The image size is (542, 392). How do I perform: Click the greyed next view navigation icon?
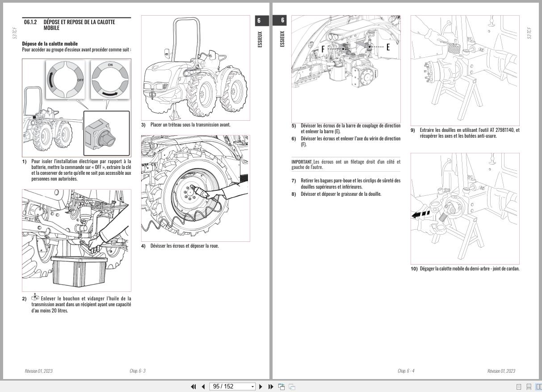click(x=292, y=387)
